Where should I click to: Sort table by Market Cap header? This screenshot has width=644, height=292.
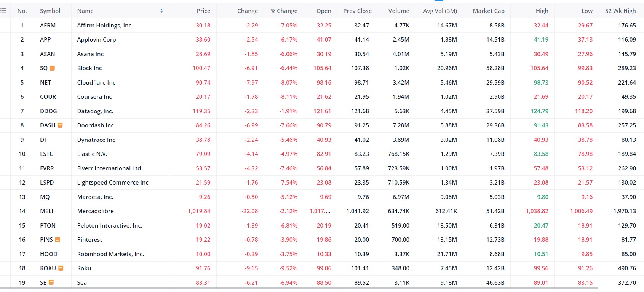489,11
